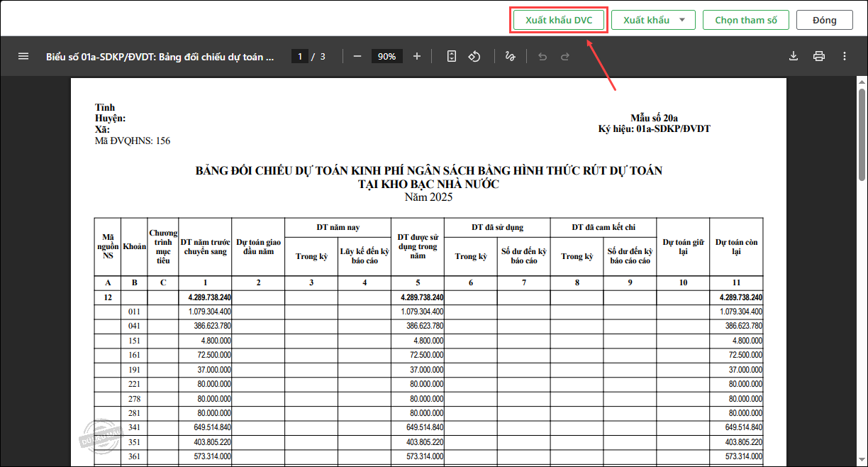This screenshot has height=467, width=868.
Task: Click the DT năm trước chuyển sang header
Action: pos(205,246)
